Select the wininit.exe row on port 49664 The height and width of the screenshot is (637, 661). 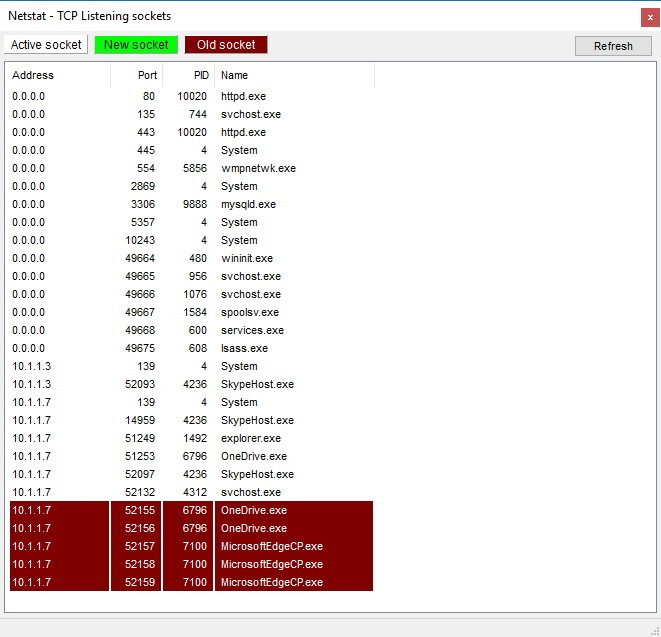[x=191, y=258]
